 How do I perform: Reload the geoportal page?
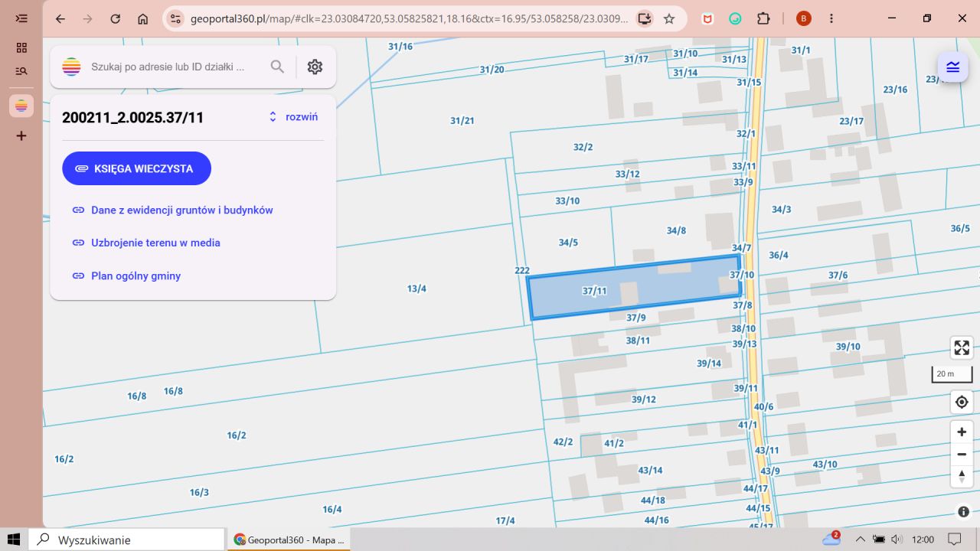116,18
